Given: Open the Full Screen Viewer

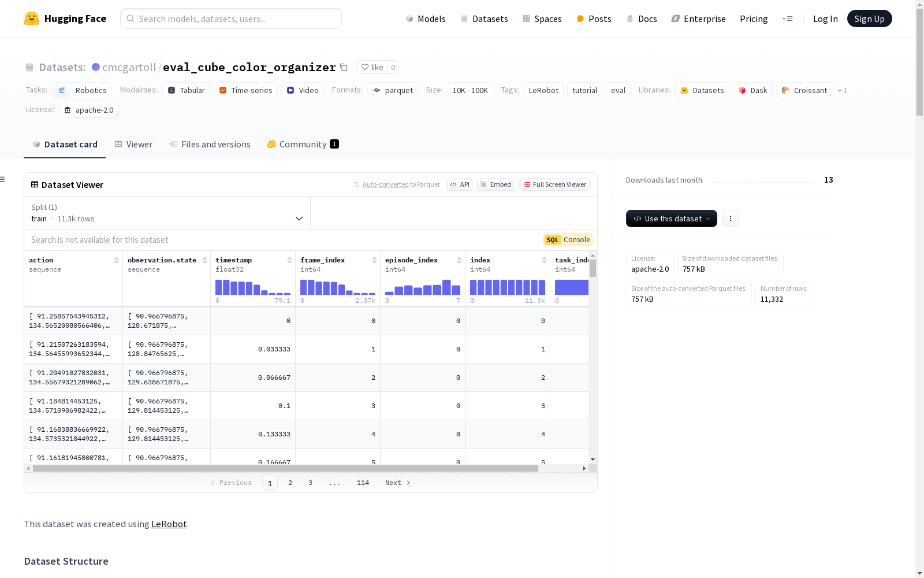Looking at the screenshot, I should tap(555, 184).
